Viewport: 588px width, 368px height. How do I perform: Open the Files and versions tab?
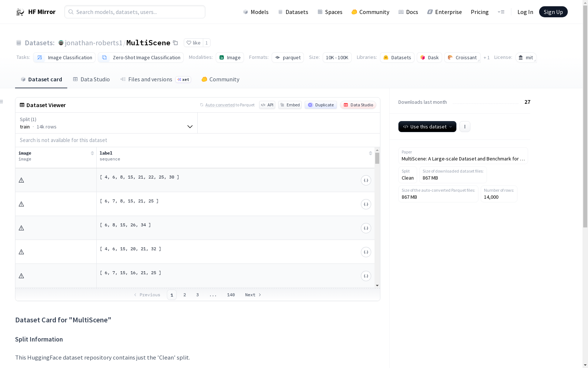(x=155, y=79)
